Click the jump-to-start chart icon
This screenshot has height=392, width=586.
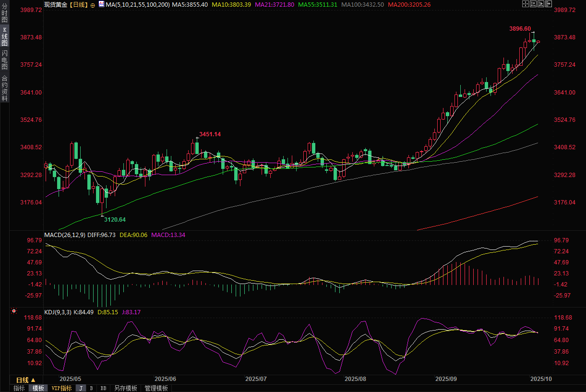[x=533, y=4]
